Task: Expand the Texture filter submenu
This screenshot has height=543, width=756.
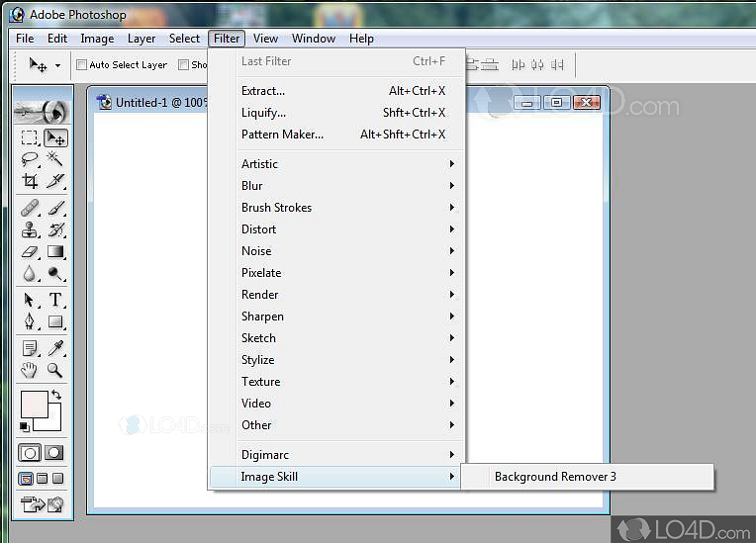Action: point(336,382)
